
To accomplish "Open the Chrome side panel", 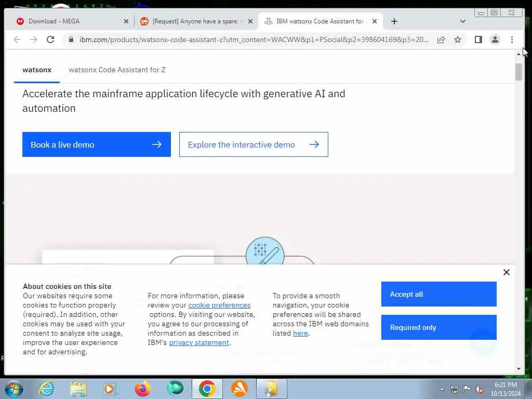I will pos(478,39).
